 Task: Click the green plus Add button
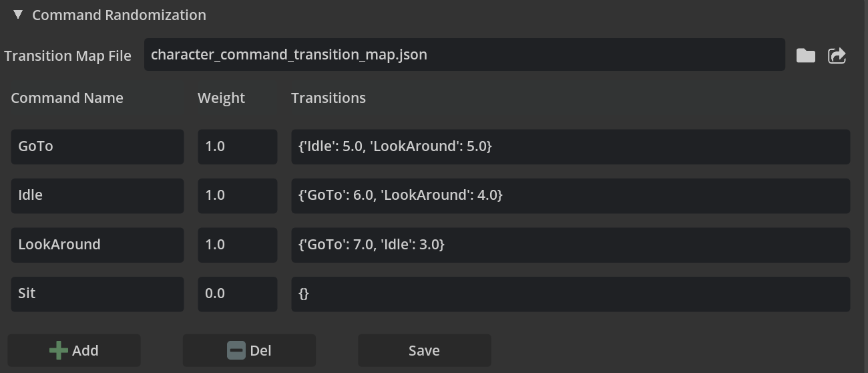pyautogui.click(x=74, y=350)
